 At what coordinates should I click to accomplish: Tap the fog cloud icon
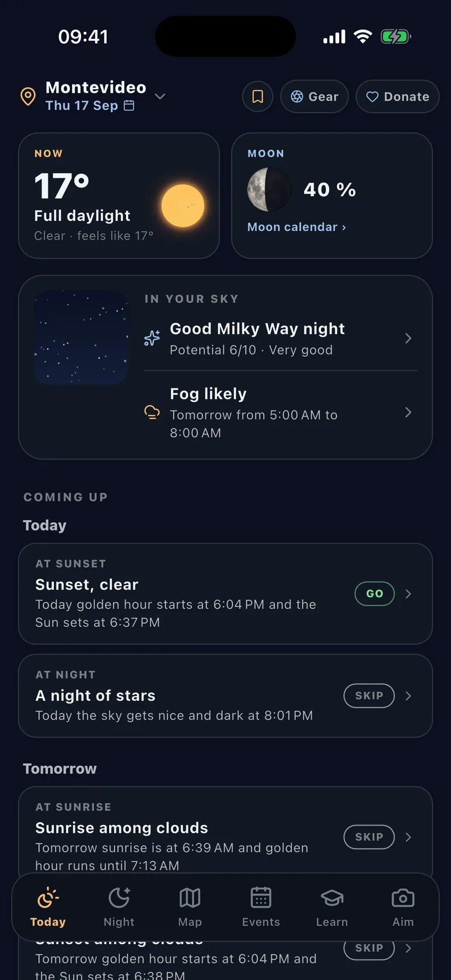152,412
